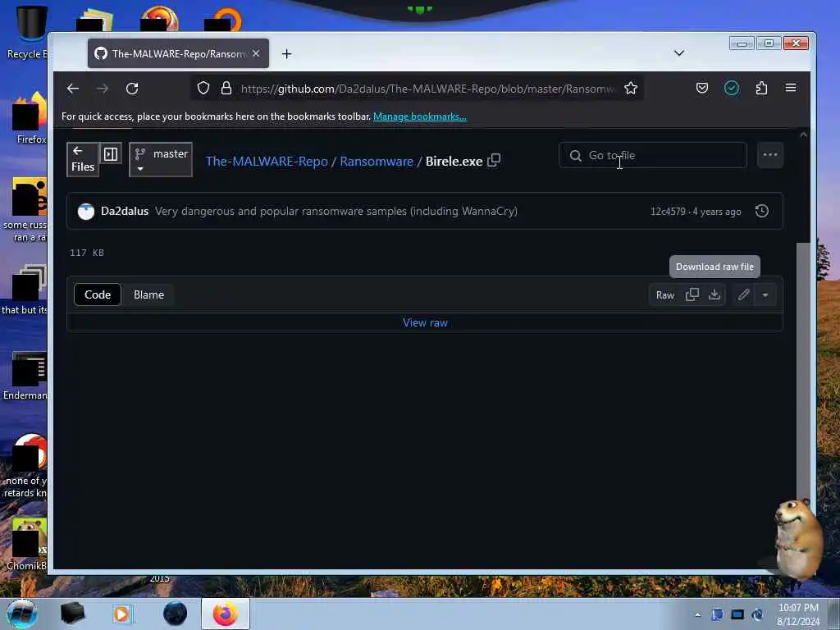Click the Manage bookmarks link
Screen dimensions: 840x630
point(419,116)
